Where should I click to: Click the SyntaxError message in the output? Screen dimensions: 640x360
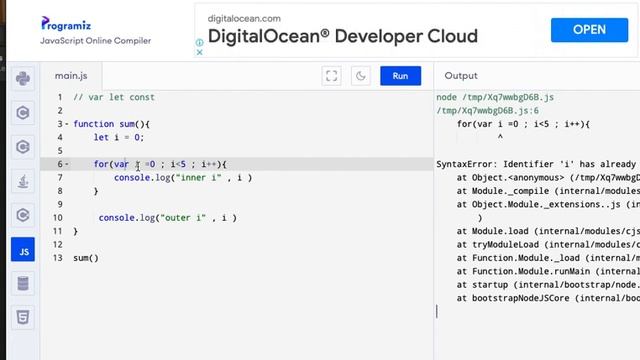[x=536, y=164]
